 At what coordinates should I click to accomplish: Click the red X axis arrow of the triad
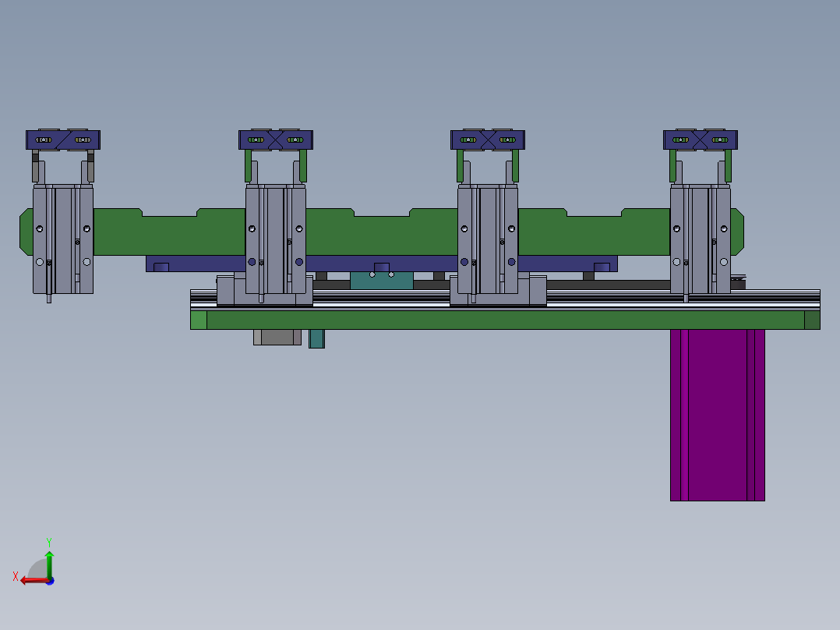34,580
